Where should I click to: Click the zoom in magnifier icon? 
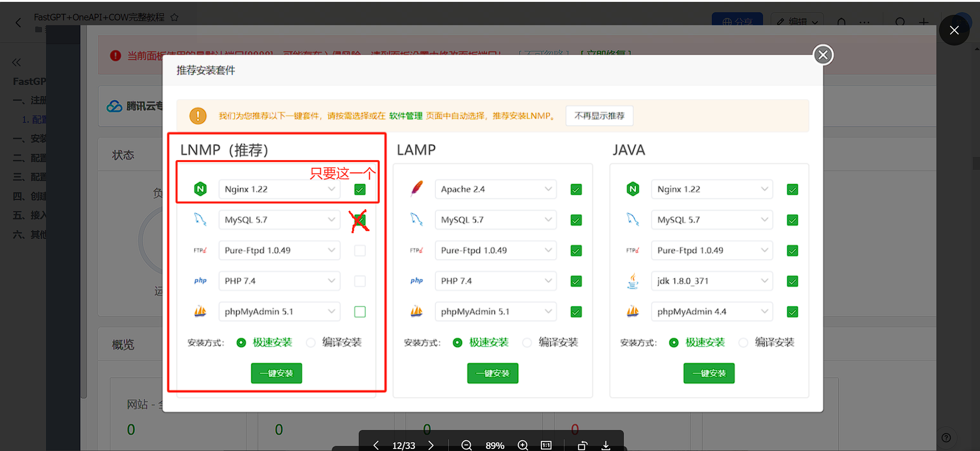coord(522,445)
